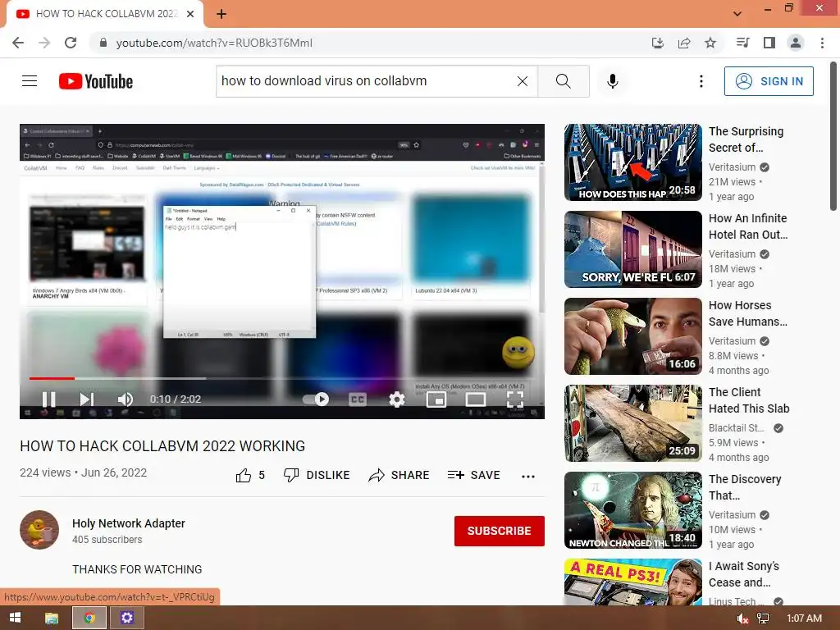Toggle the autoplay switch

pos(316,399)
